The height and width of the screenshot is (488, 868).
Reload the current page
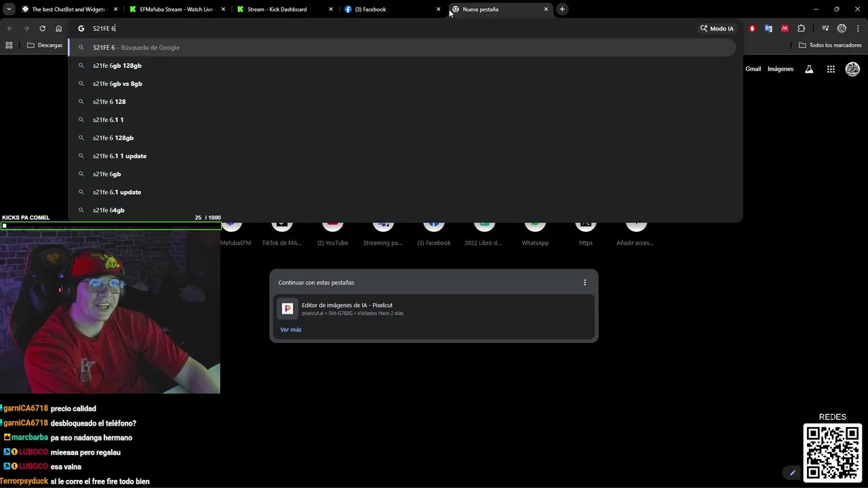[42, 28]
